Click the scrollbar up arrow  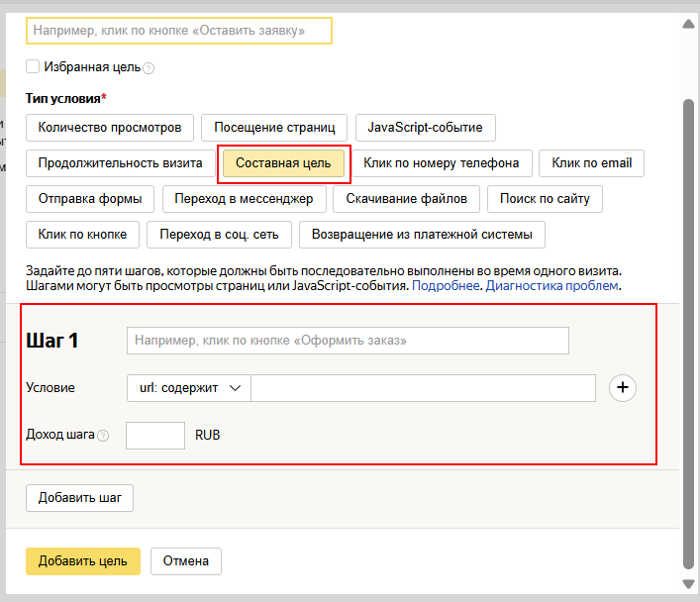pyautogui.click(x=688, y=24)
